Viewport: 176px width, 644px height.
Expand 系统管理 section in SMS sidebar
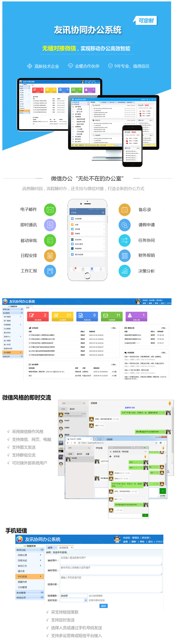point(42,592)
